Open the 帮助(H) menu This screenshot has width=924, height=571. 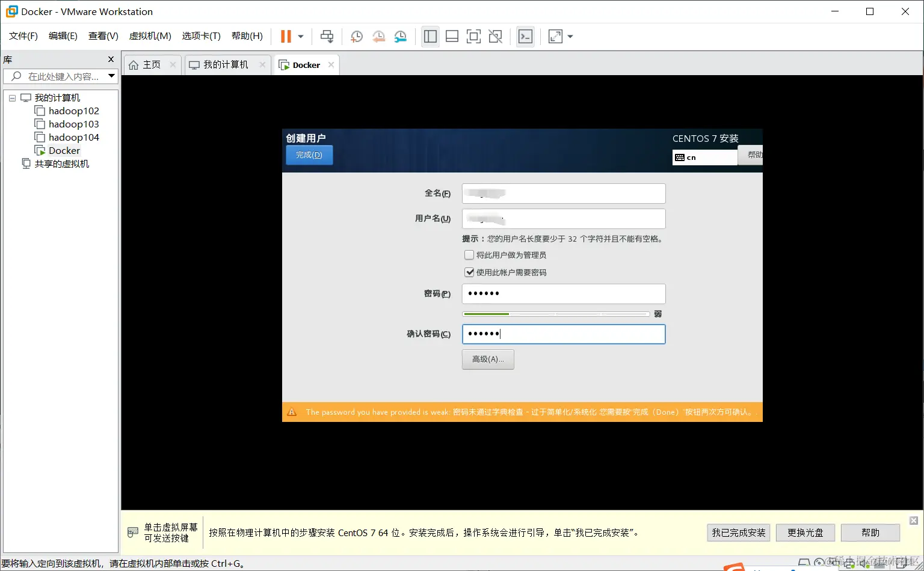(247, 36)
